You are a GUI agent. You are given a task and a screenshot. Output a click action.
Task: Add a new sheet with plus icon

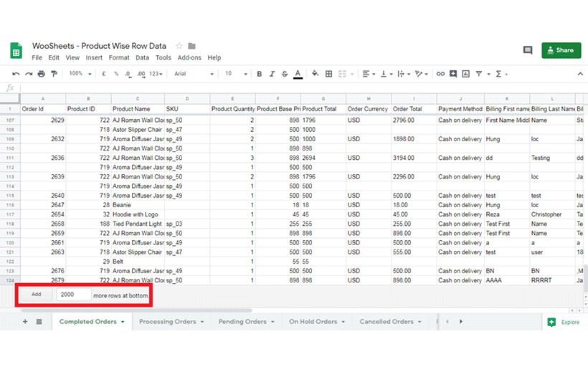click(x=25, y=321)
